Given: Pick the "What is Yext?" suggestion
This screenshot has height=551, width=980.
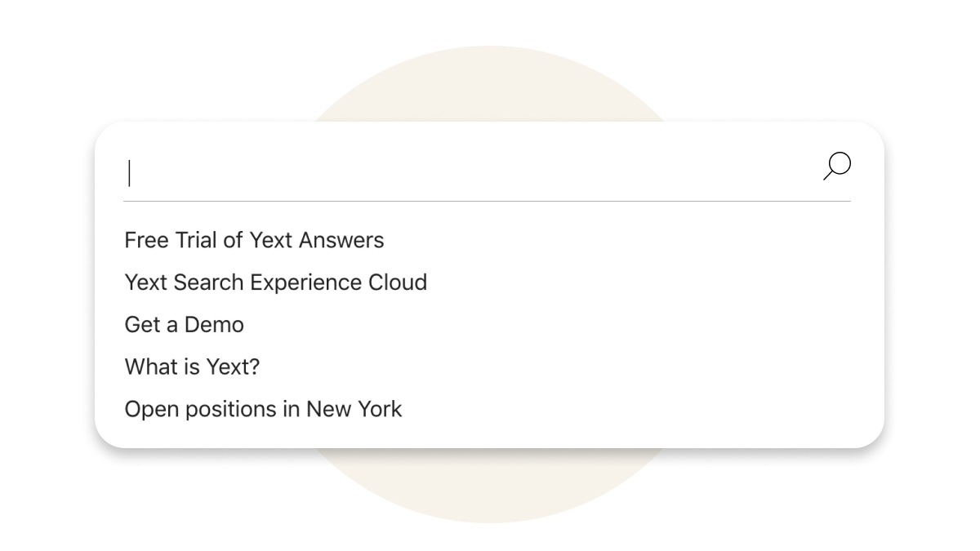Looking at the screenshot, I should 192,367.
